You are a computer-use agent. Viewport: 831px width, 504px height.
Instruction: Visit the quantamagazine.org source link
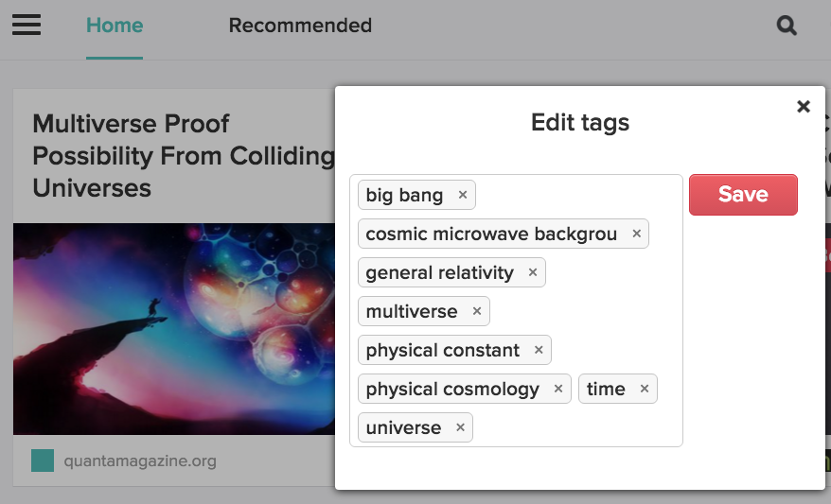[140, 461]
